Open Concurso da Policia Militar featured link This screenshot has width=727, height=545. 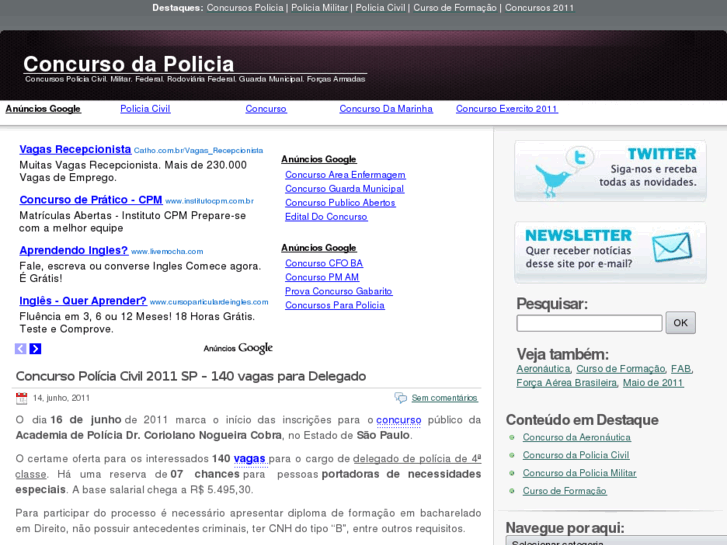[x=579, y=473]
